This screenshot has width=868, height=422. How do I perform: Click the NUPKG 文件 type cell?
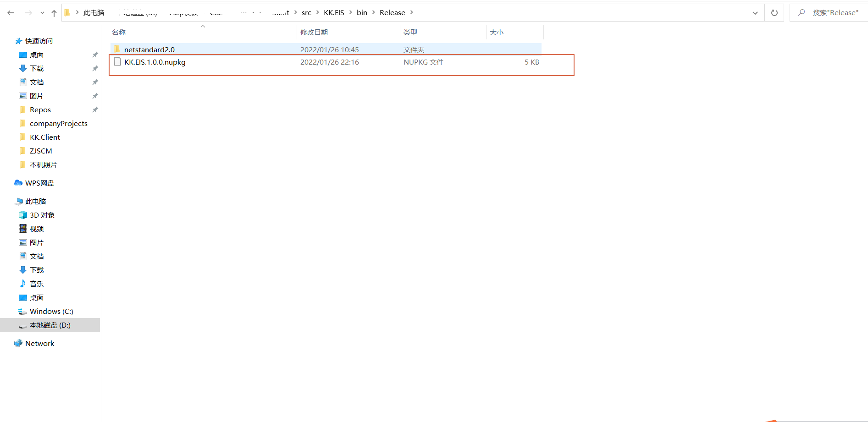(x=423, y=62)
